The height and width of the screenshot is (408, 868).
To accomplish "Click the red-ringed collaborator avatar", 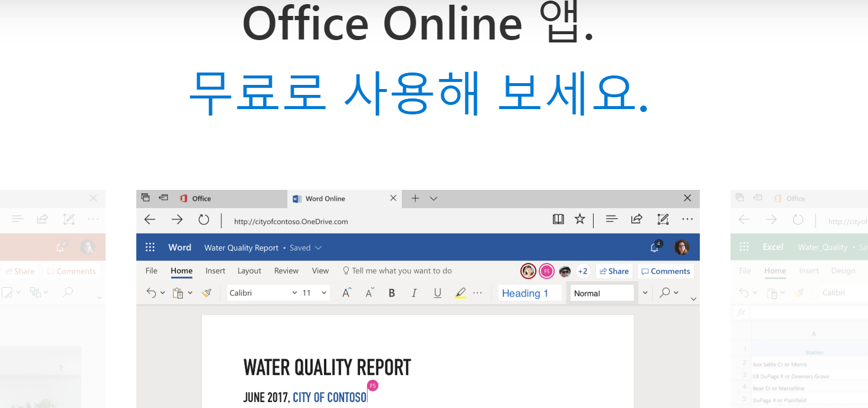I will [x=528, y=271].
